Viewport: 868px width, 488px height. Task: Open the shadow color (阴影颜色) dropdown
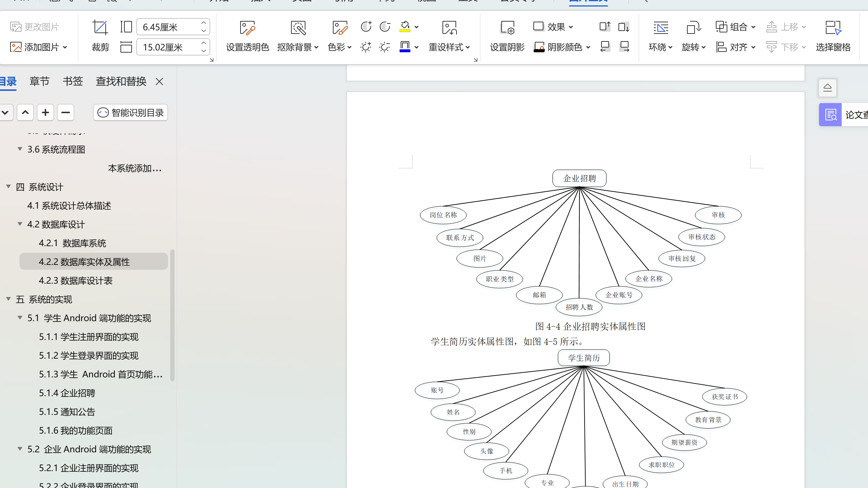pyautogui.click(x=588, y=47)
